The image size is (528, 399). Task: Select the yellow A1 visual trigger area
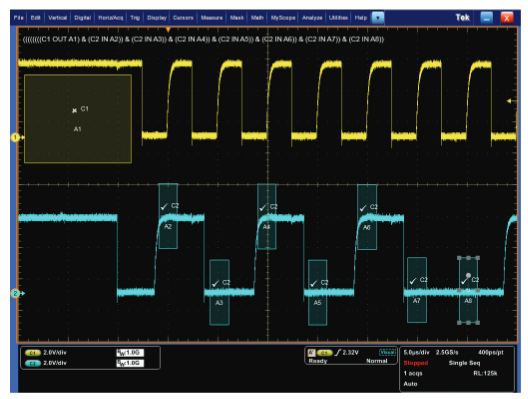tap(78, 119)
